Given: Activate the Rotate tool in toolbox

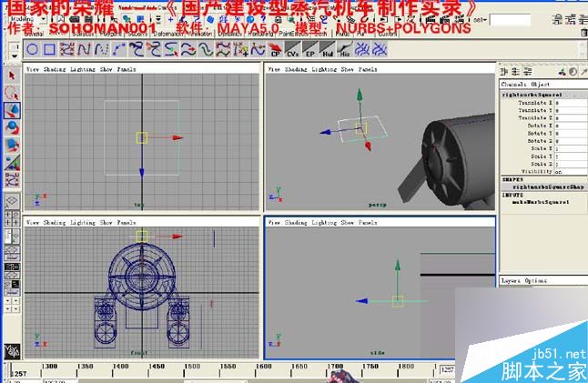Looking at the screenshot, I should (12, 127).
